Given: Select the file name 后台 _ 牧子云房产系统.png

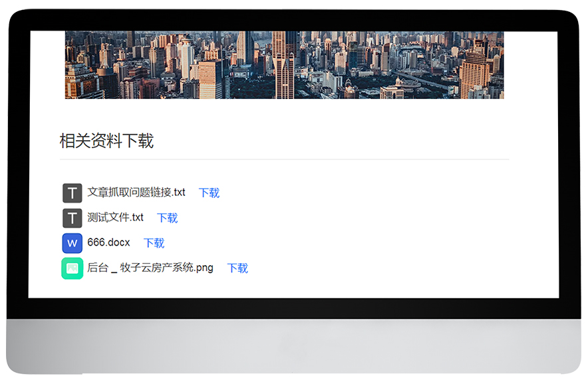Looking at the screenshot, I should [x=150, y=267].
